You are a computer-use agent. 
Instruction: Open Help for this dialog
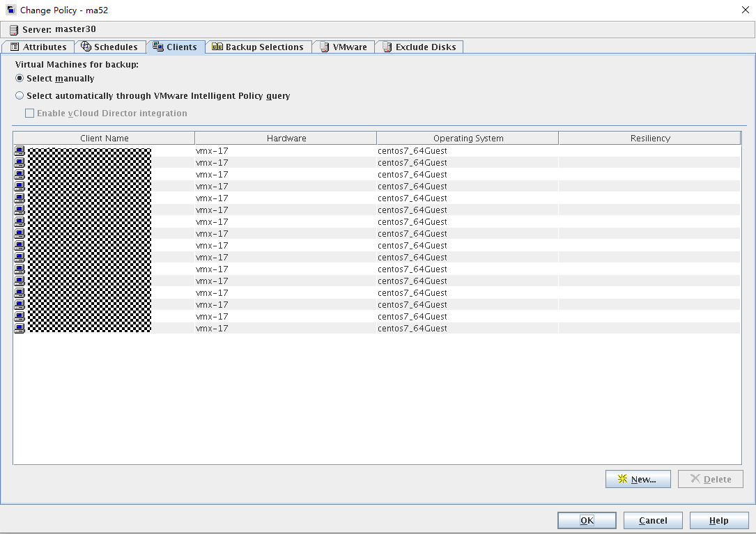[718, 521]
